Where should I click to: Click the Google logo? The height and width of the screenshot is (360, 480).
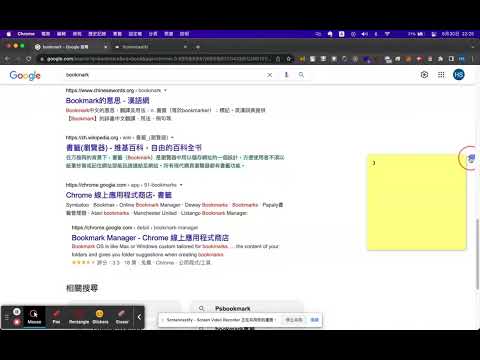coord(25,75)
